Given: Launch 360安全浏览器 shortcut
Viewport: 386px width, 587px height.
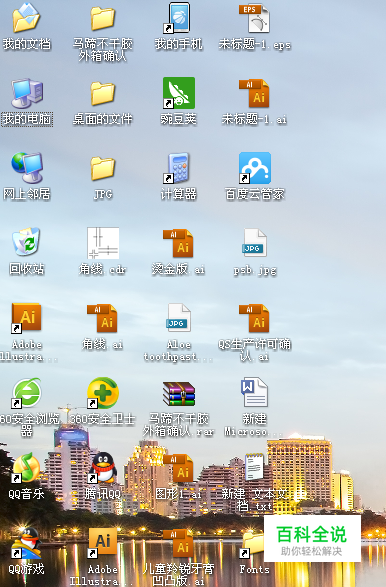Looking at the screenshot, I should [x=26, y=393].
